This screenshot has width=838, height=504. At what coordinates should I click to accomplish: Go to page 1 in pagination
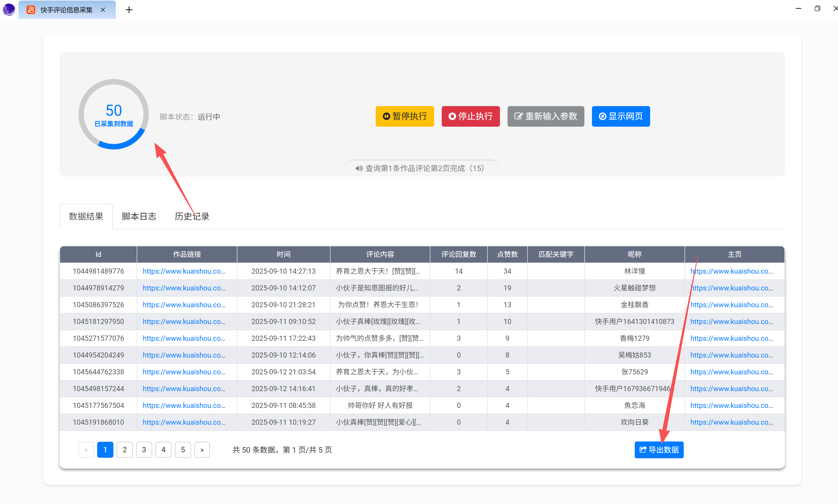click(105, 450)
